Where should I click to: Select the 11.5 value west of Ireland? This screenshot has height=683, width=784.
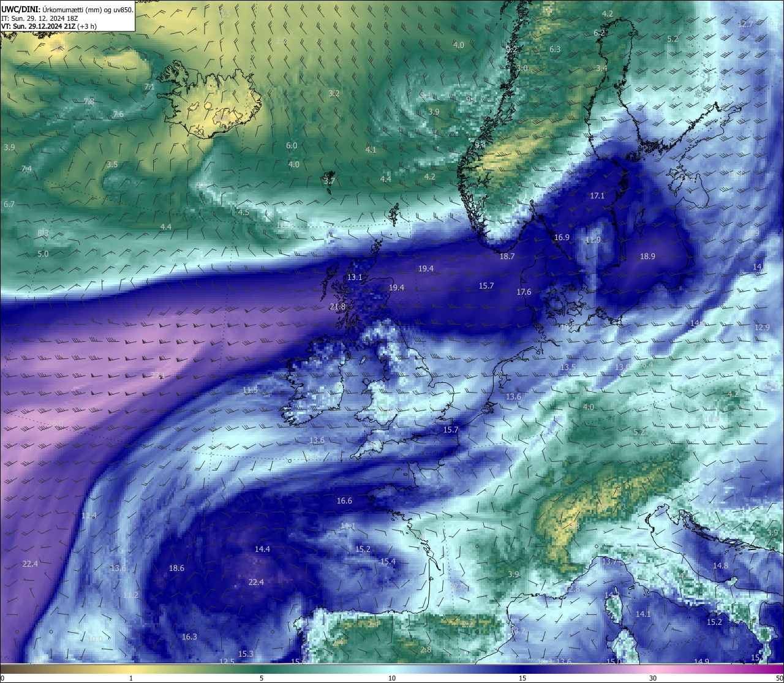pyautogui.click(x=250, y=390)
